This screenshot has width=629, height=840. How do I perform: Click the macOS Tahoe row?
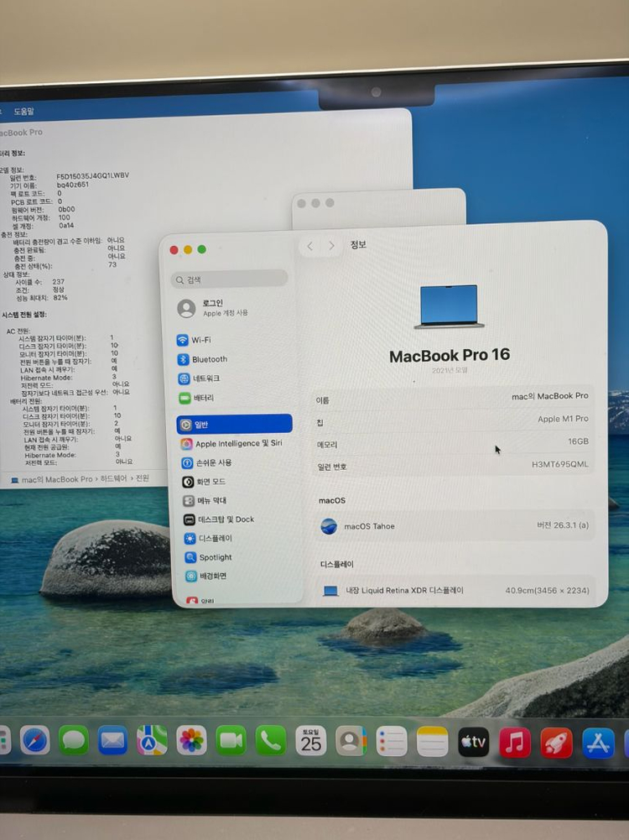454,526
